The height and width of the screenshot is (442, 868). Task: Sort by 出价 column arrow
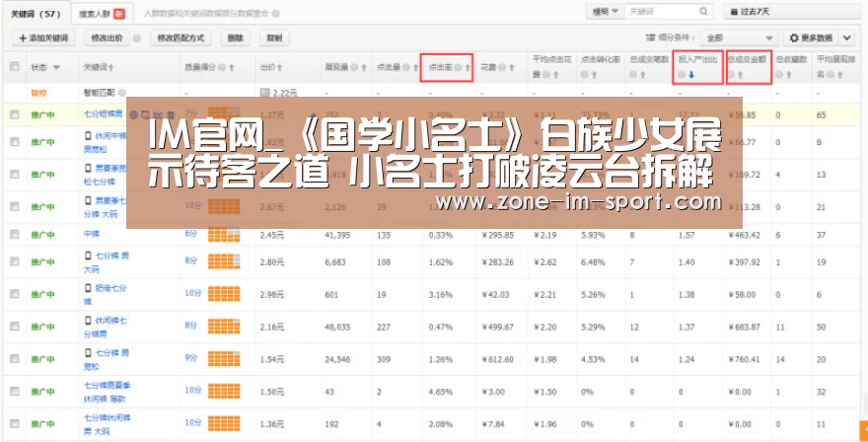point(279,67)
